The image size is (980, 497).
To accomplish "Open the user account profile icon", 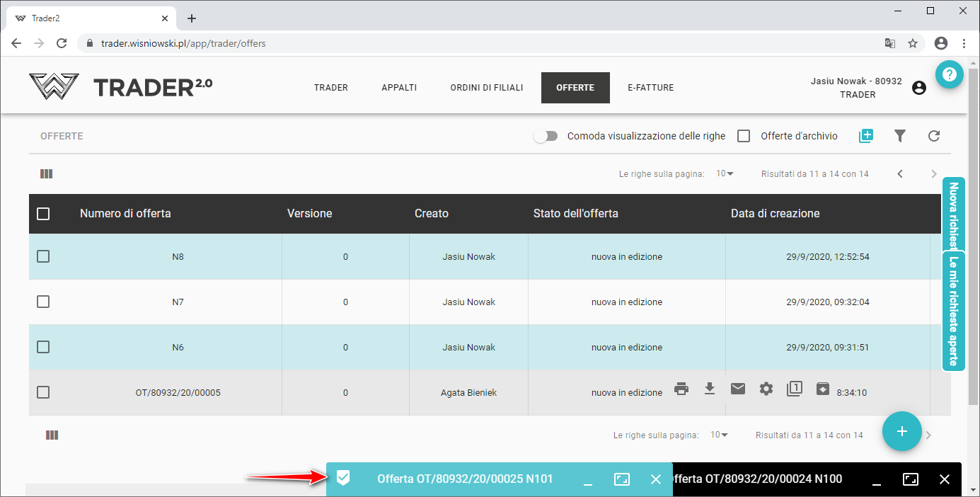I will (919, 88).
